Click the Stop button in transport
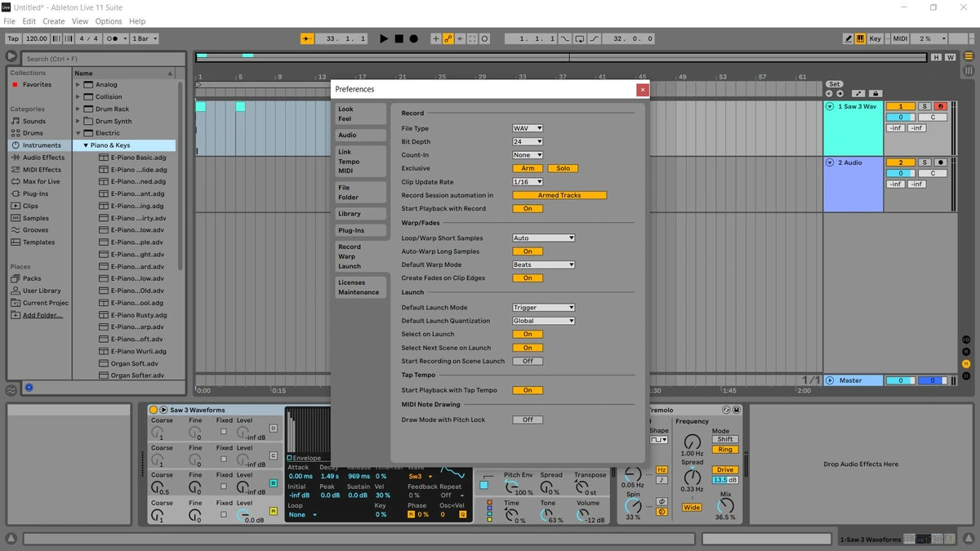Image resolution: width=980 pixels, height=551 pixels. [399, 38]
